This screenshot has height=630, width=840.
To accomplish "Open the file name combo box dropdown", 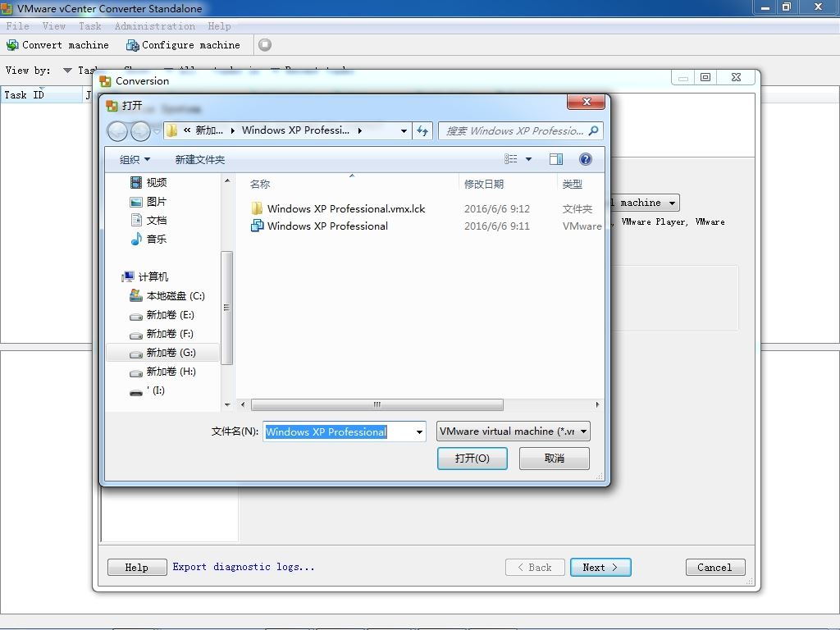I will 419,431.
